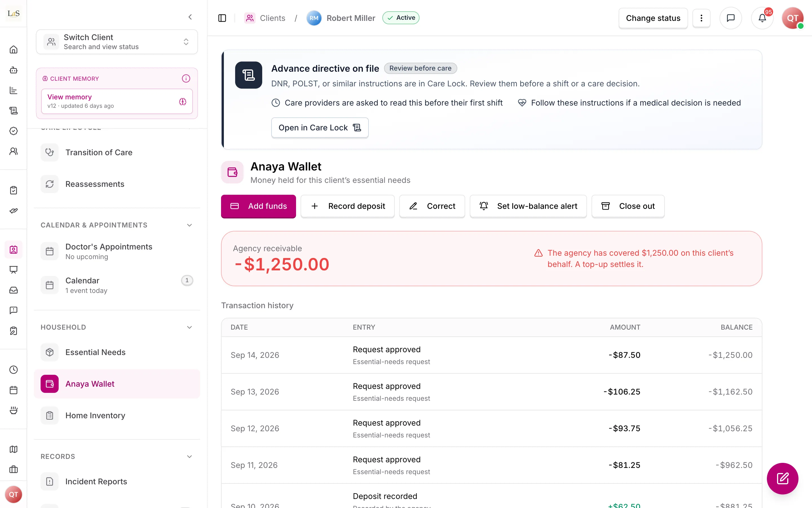The height and width of the screenshot is (508, 812).
Task: Open the briefcase icon in left rail
Action: [14, 469]
